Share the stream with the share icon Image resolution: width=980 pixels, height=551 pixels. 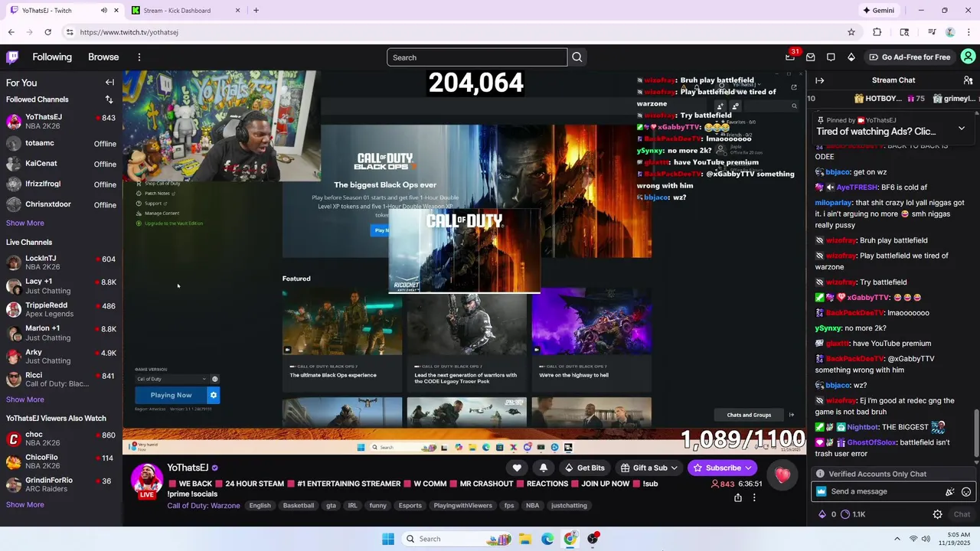tap(737, 497)
